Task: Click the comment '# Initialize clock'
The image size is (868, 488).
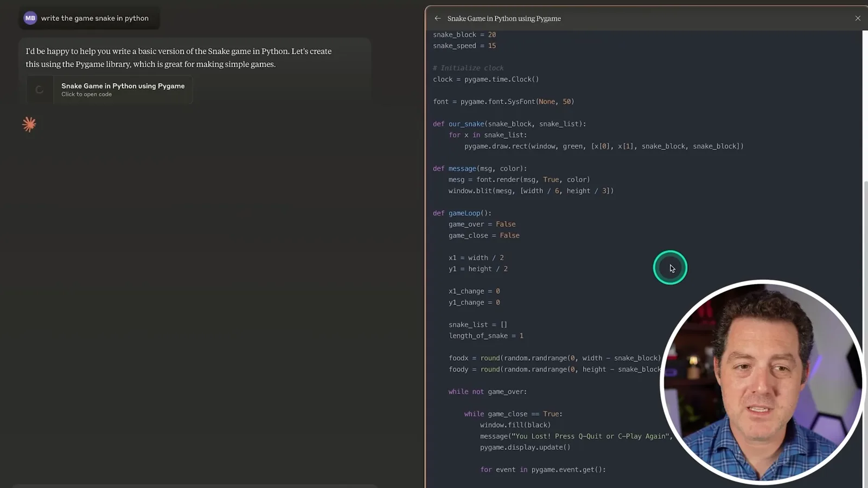Action: [468, 68]
